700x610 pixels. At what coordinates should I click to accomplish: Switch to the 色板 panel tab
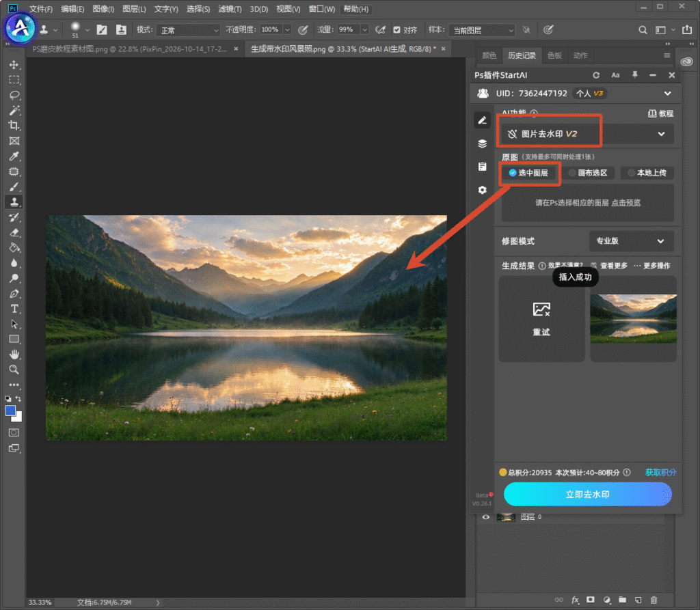[x=554, y=55]
